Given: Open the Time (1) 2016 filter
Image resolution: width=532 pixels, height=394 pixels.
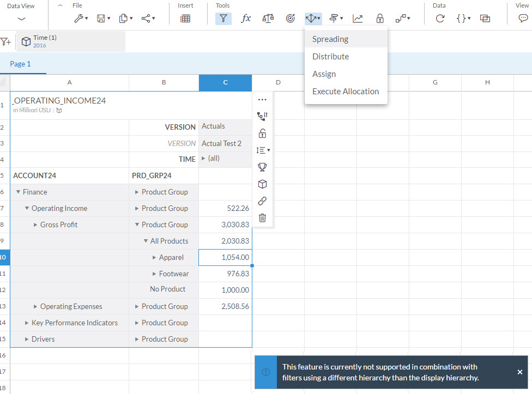Looking at the screenshot, I should (x=71, y=41).
